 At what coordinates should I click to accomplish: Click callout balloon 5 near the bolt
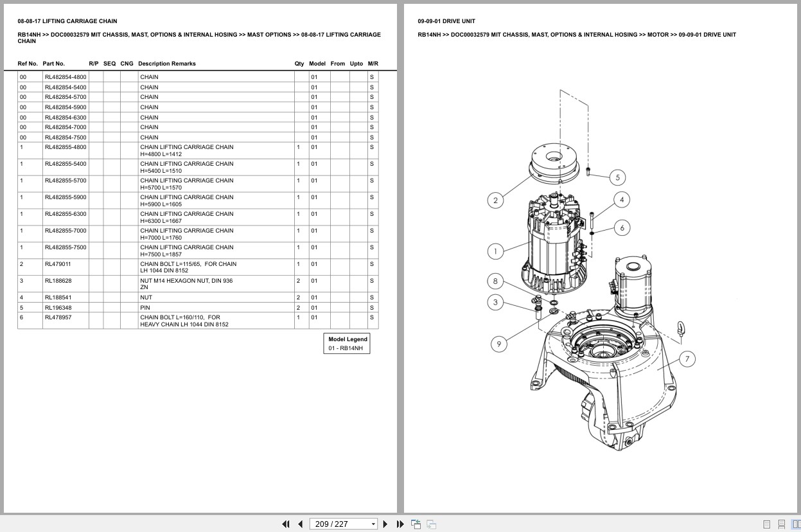[x=617, y=177]
